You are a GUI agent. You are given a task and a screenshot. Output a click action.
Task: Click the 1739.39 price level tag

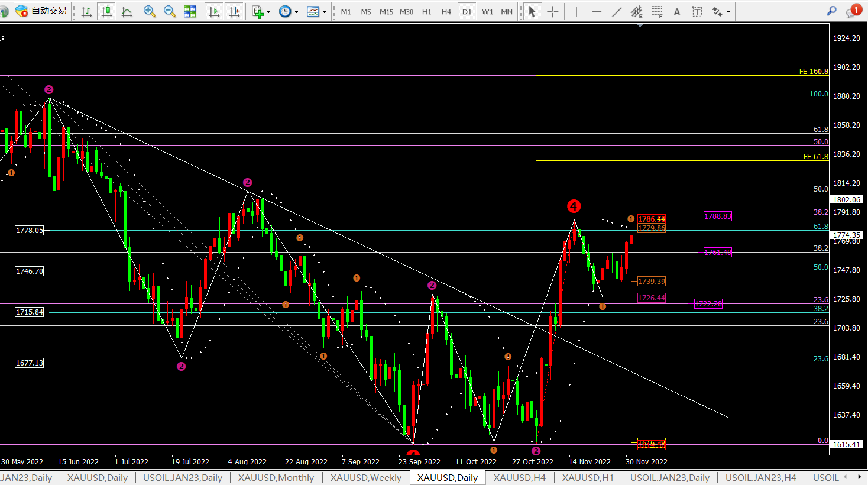coord(652,282)
